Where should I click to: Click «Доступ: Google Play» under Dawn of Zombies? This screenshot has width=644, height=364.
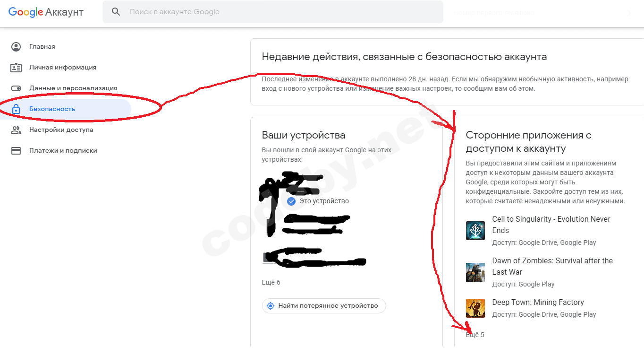[524, 284]
